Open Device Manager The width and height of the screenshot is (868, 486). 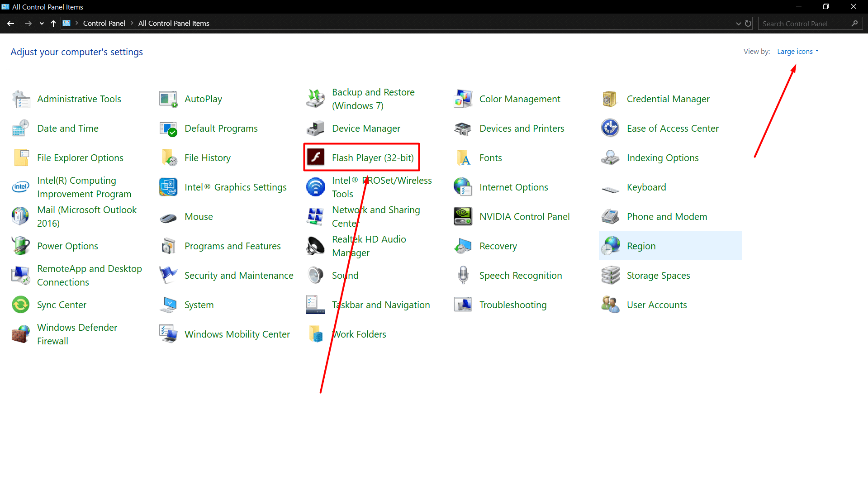366,128
